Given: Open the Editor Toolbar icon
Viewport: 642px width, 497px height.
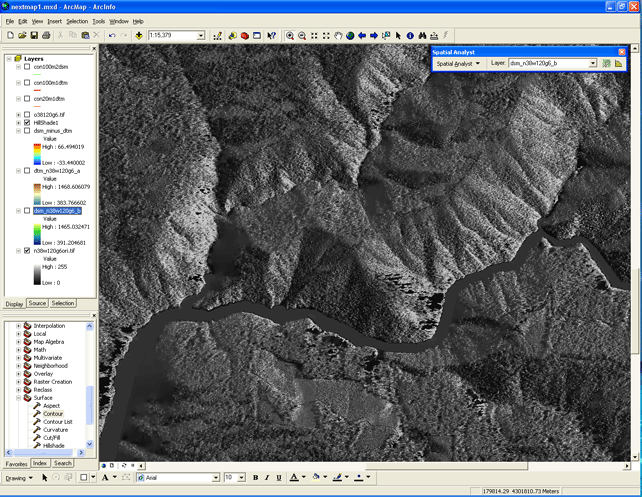Looking at the screenshot, I should [218, 36].
